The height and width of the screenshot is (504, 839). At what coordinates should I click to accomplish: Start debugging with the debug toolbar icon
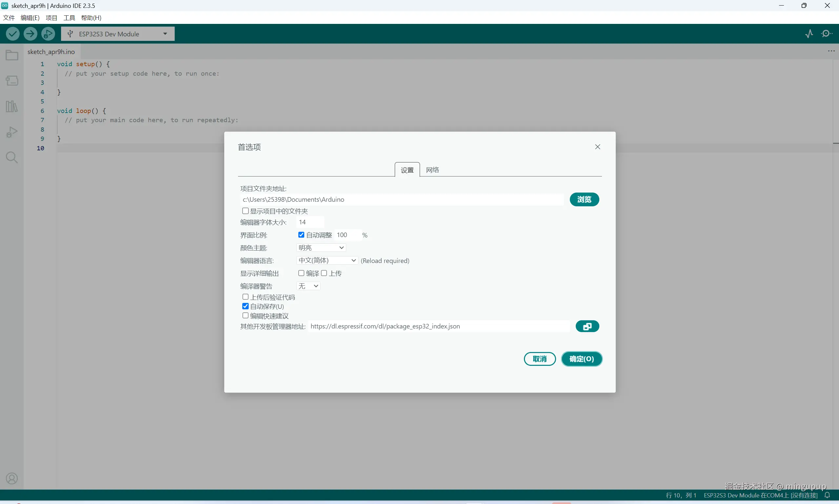[x=48, y=34]
